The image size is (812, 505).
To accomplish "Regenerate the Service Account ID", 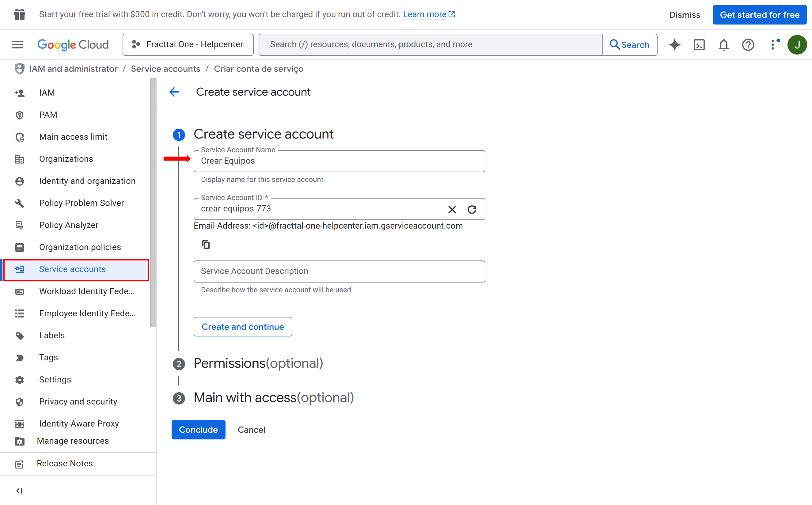I will click(x=472, y=209).
